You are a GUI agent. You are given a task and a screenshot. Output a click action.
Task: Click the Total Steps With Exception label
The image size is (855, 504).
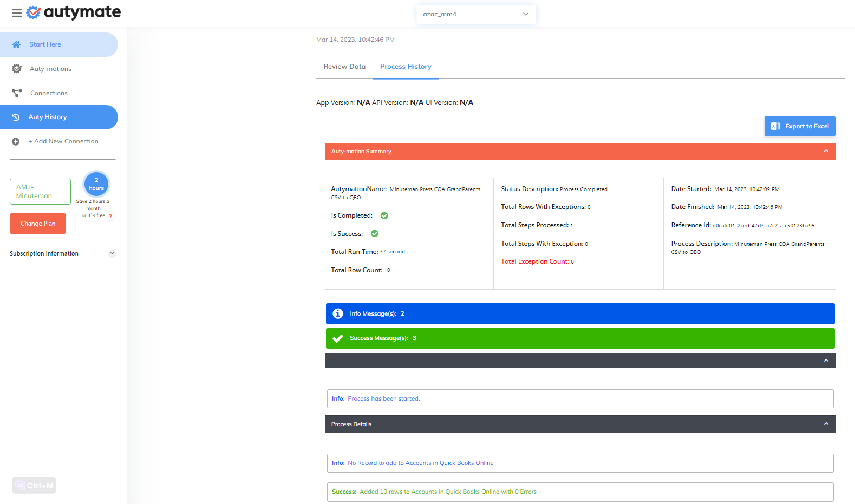tap(543, 244)
